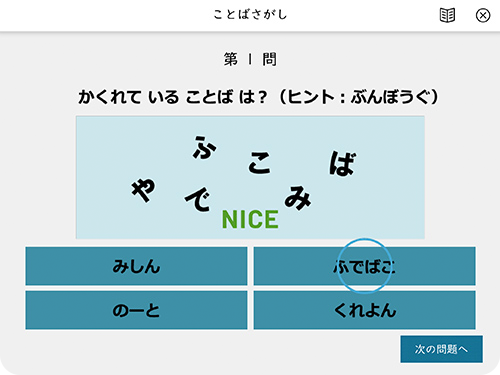Click the かくれて いる ことば は? prompt
This screenshot has width=500, height=375.
pyautogui.click(x=172, y=97)
